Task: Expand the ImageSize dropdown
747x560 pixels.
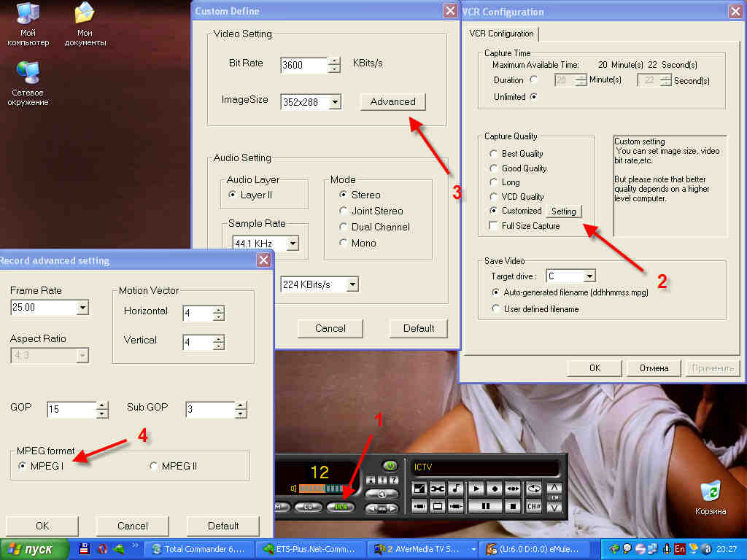Action: (335, 102)
